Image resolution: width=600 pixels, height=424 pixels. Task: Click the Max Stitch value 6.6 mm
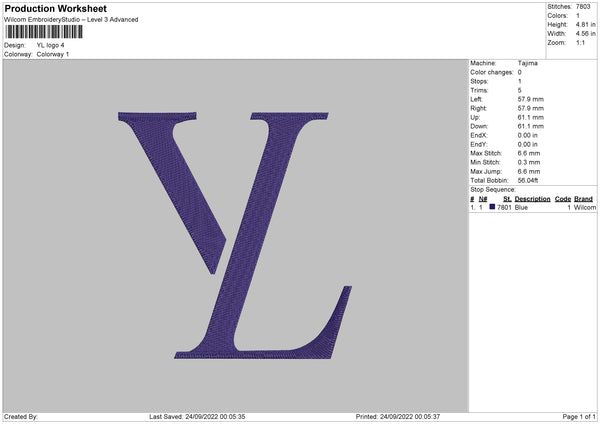529,153
